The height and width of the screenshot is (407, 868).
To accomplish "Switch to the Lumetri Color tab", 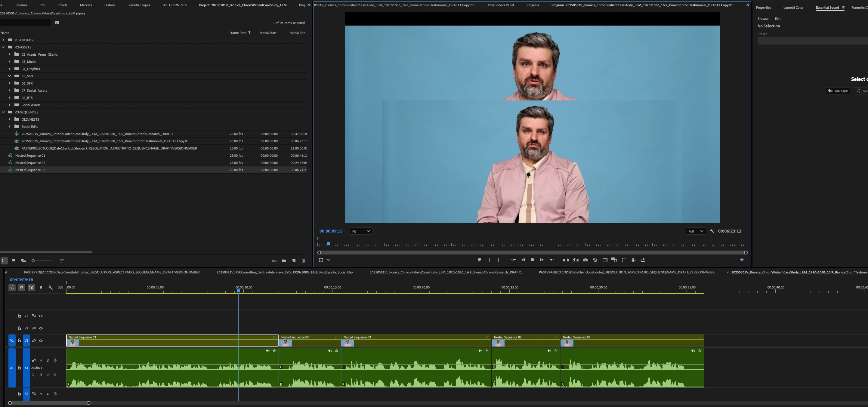I will [x=793, y=8].
